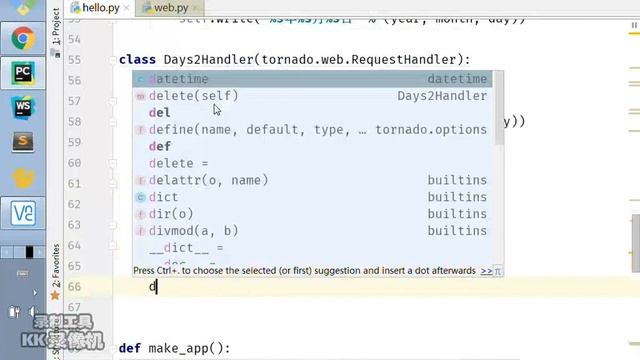Screen dimensions: 640x360
Task: Click the Project folder icon in the sidebar
Action: click(x=56, y=53)
